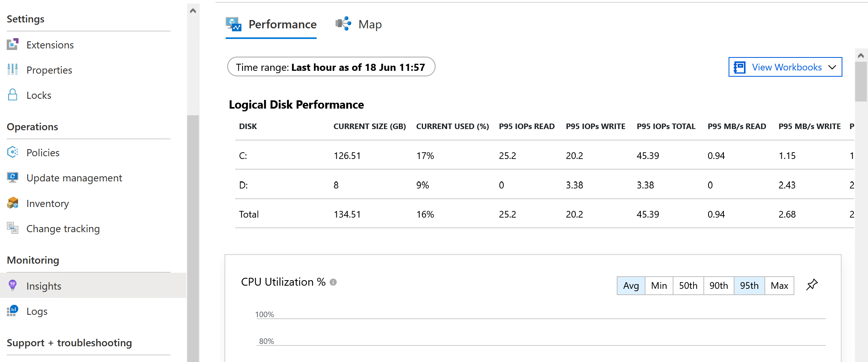Open the View Workbooks dropdown

click(x=785, y=67)
